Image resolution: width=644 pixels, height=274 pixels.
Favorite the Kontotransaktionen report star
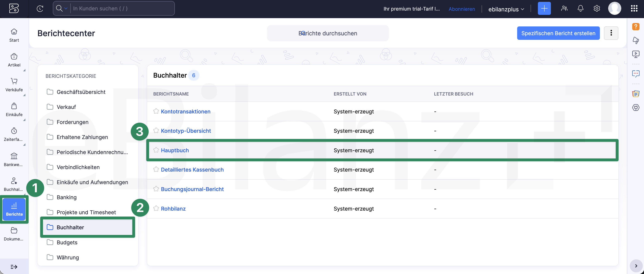click(156, 111)
